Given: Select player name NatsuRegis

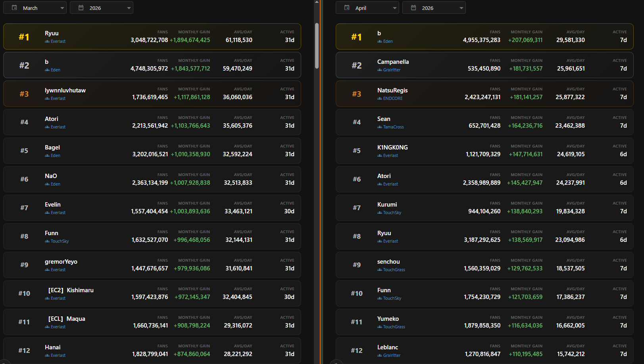Looking at the screenshot, I should [392, 90].
